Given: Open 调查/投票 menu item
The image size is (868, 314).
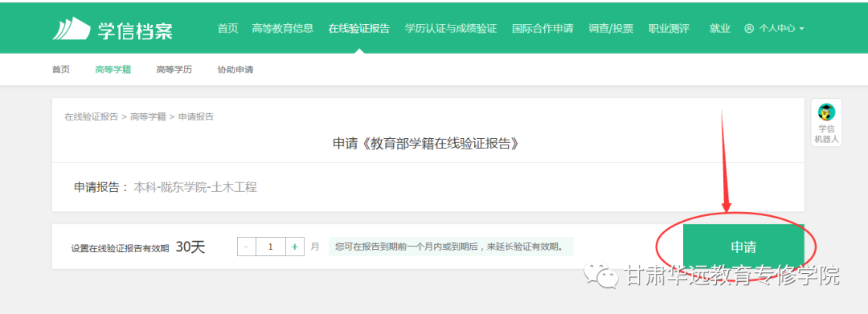Looking at the screenshot, I should click(611, 28).
